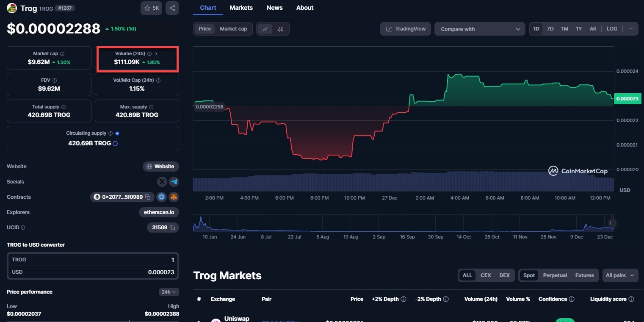This screenshot has height=322, width=644.
Task: Click the chart range slider handle
Action: click(x=611, y=223)
